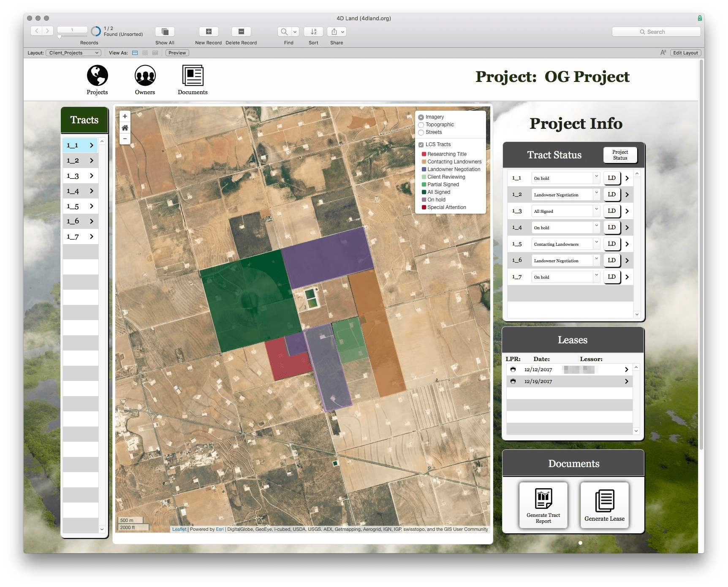The height and width of the screenshot is (587, 728).
Task: Click the Show All toolbar icon
Action: pyautogui.click(x=165, y=32)
